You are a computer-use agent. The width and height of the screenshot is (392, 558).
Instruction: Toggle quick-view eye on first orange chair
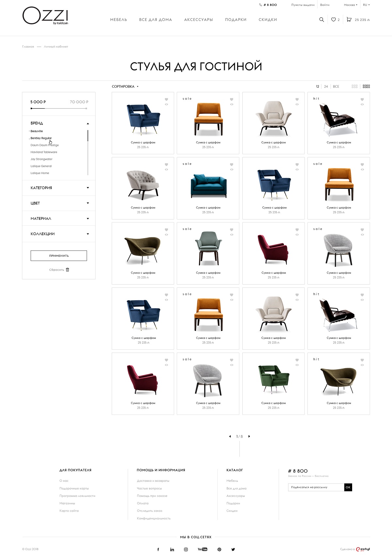tap(232, 104)
